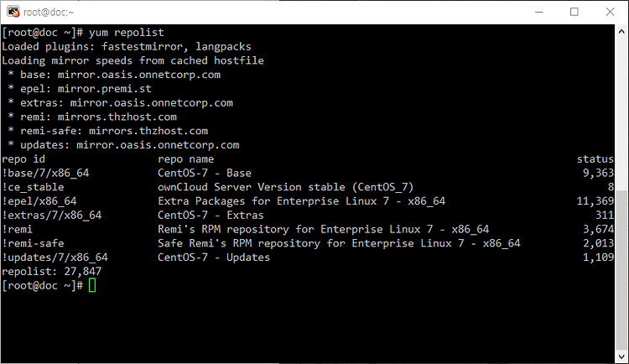Click the PuTTY terminal icon in title bar
The width and height of the screenshot is (629, 364).
point(13,12)
